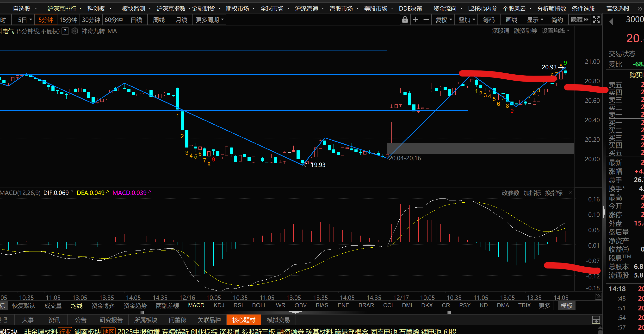Click the download icon at bottom right
The height and width of the screenshot is (334, 644).
click(x=596, y=320)
